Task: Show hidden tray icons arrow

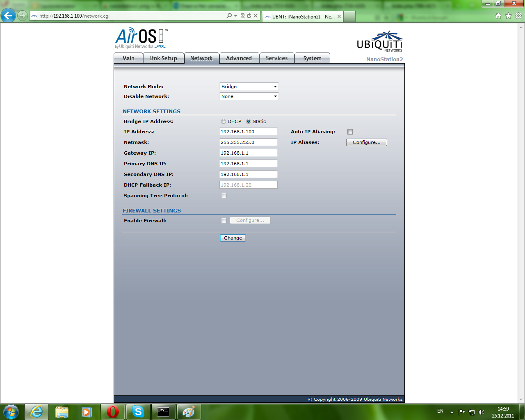Action: (x=452, y=412)
